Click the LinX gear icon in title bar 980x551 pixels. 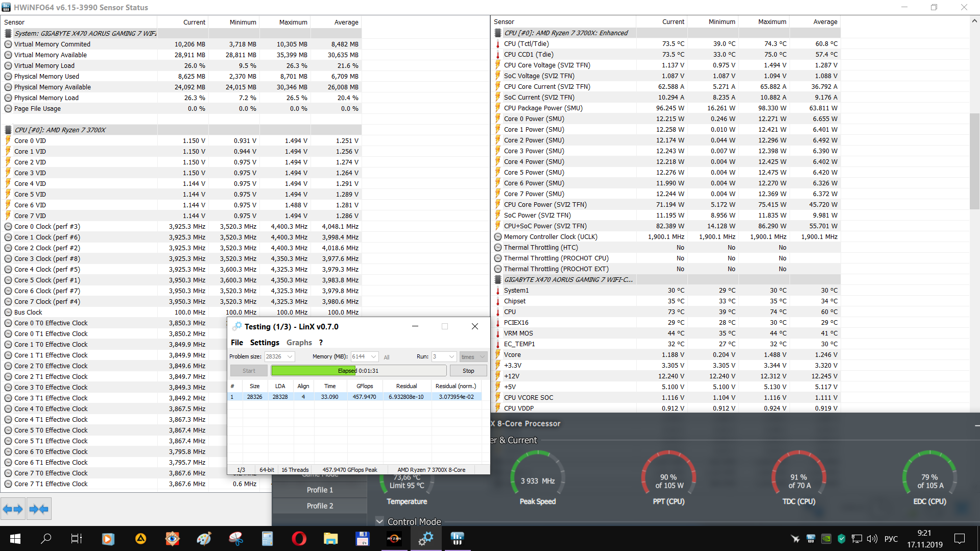(237, 326)
